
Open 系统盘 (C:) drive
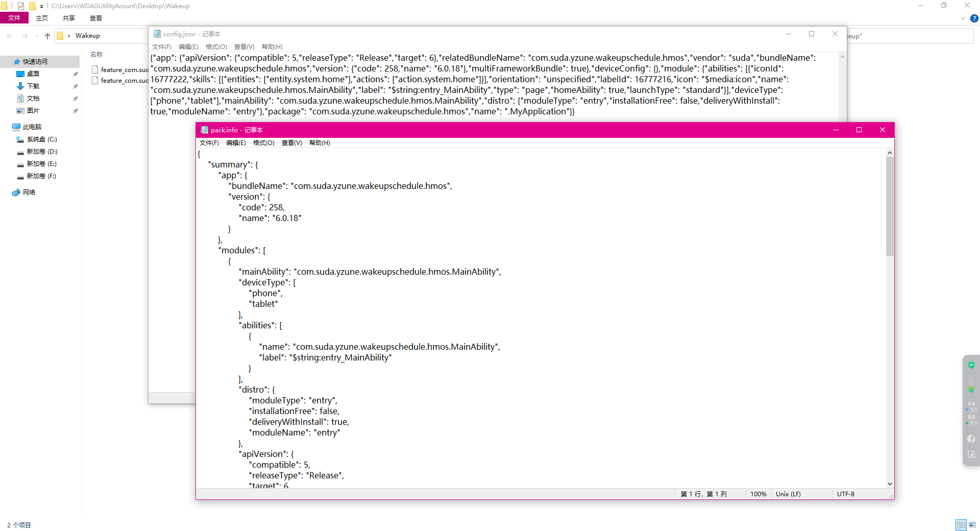tap(41, 139)
